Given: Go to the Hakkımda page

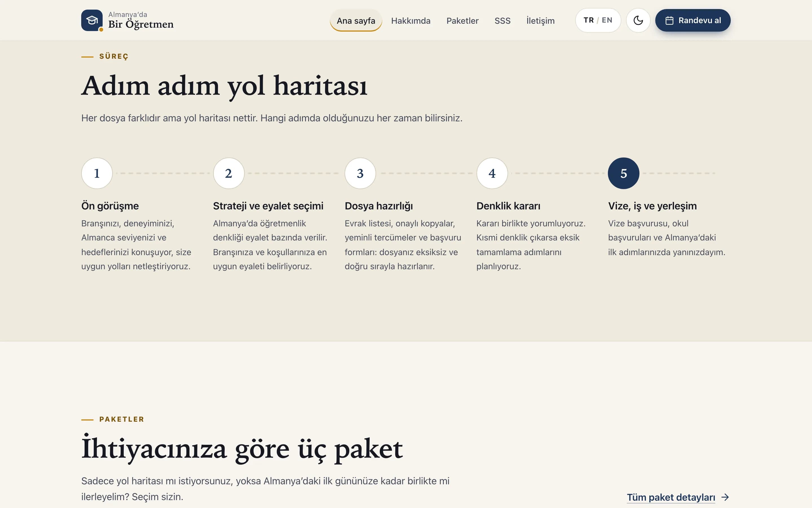Looking at the screenshot, I should (x=410, y=21).
